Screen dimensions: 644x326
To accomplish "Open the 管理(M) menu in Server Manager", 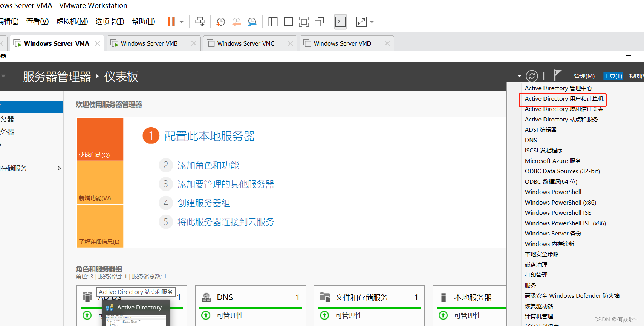I will click(x=584, y=76).
